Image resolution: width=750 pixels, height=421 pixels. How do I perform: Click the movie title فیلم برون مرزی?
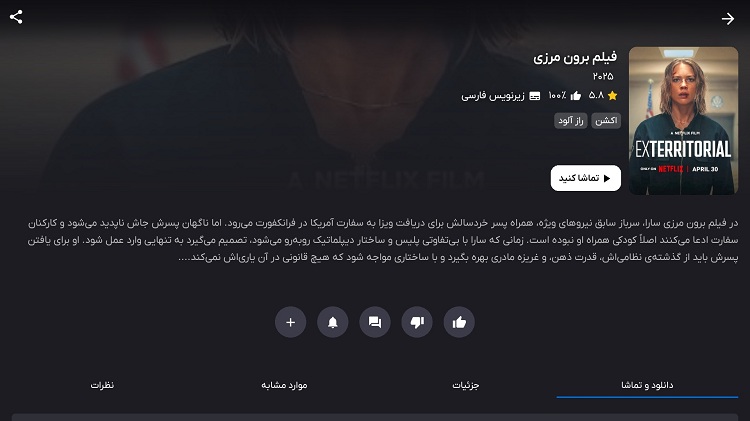pos(575,57)
